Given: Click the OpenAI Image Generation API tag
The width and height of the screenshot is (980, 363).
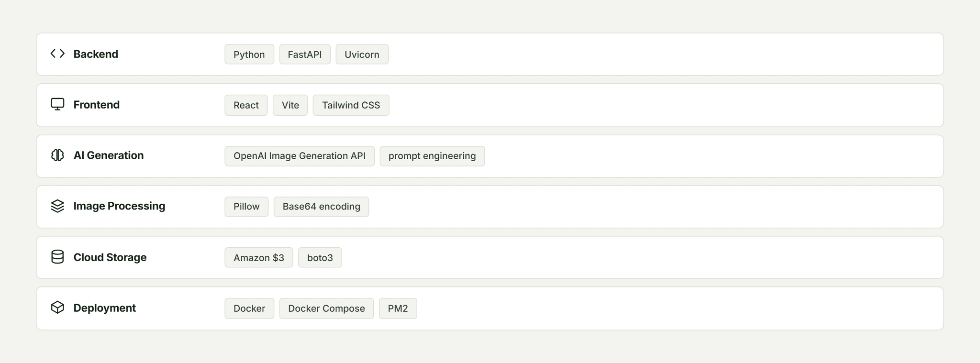Looking at the screenshot, I should (300, 156).
